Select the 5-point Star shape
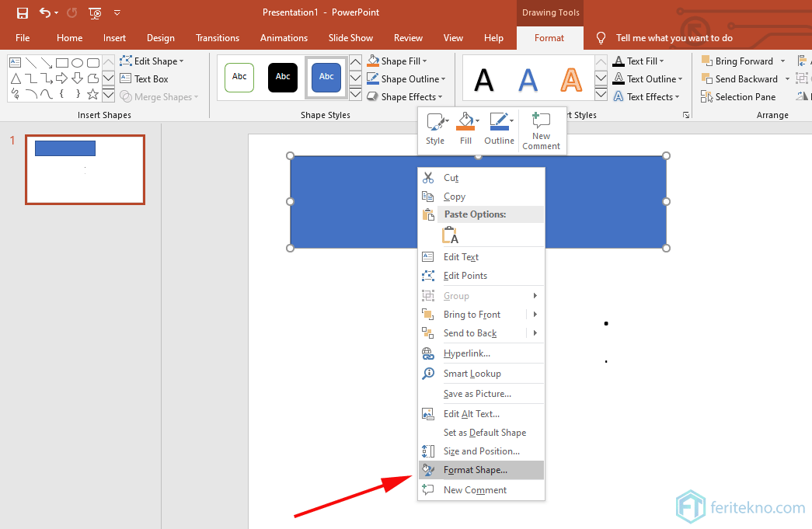This screenshot has width=812, height=529. pos(92,94)
